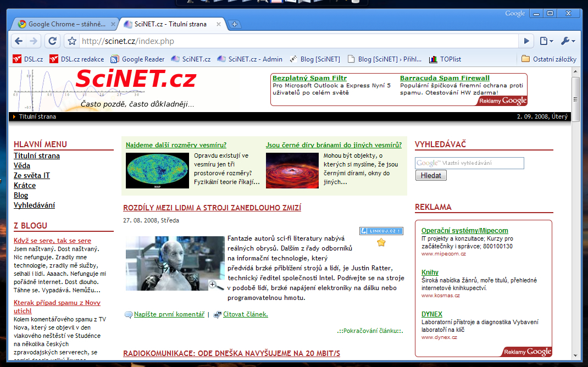Open Věda menu item
Viewport: 588px width, 367px height.
pos(22,165)
